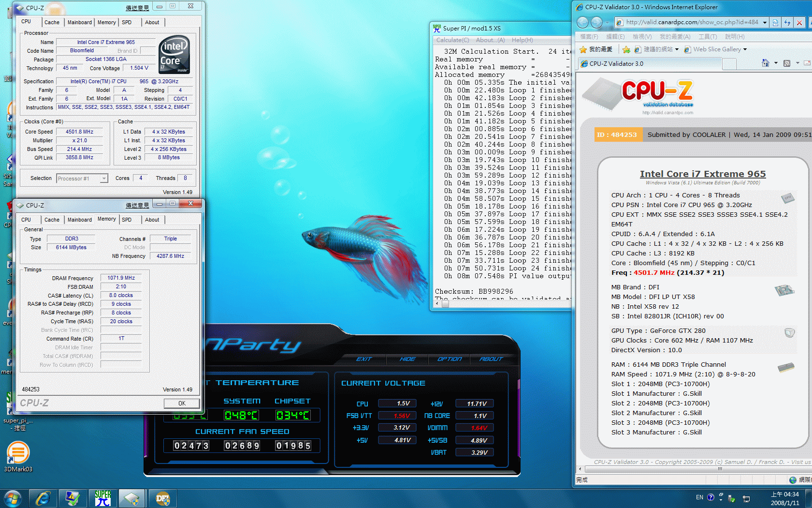Screen dimensions: 812x508
Task: Click the Super PI horizontal scrollbar left arrow
Action: coord(438,304)
